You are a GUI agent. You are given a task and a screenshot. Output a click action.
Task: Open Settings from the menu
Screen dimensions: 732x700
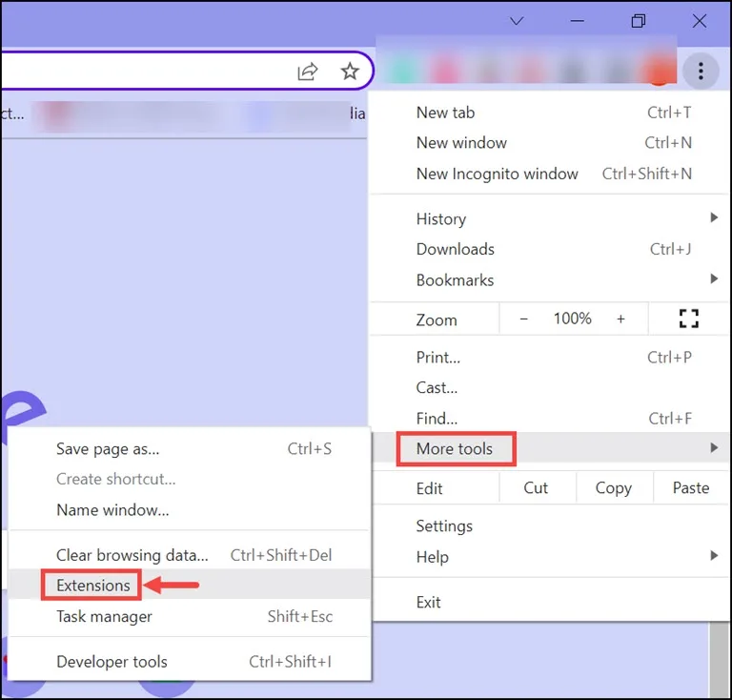(x=550, y=526)
